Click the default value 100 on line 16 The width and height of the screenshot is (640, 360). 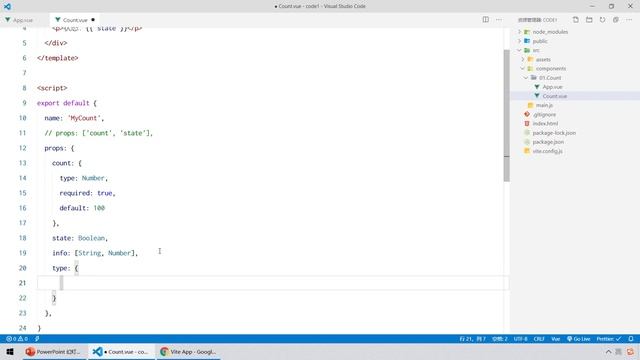click(99, 208)
